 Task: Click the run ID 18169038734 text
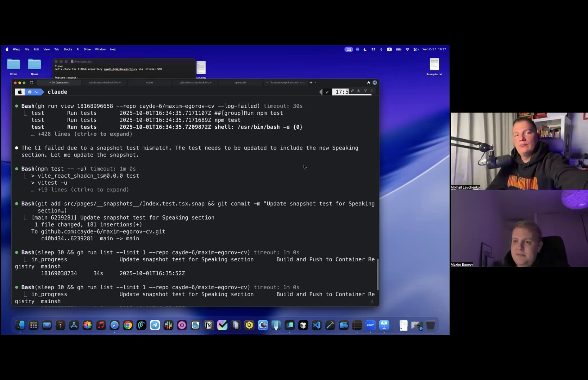tap(59, 273)
